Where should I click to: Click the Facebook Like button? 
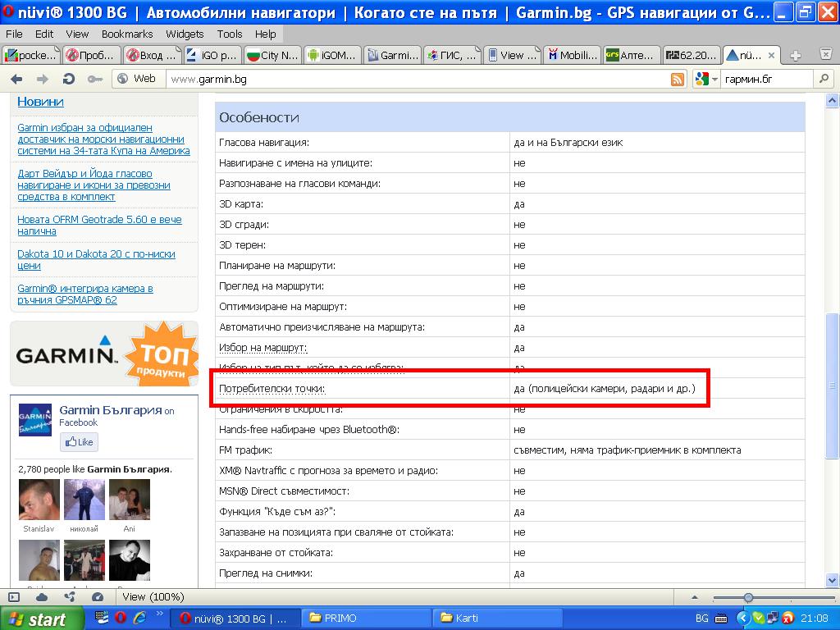coord(80,442)
